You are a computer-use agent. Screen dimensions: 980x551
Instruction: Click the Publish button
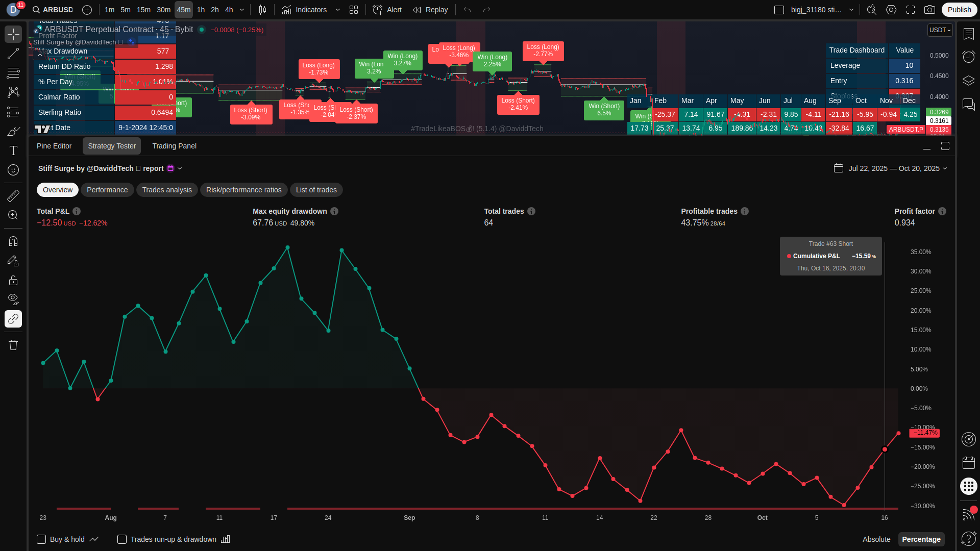pyautogui.click(x=959, y=10)
